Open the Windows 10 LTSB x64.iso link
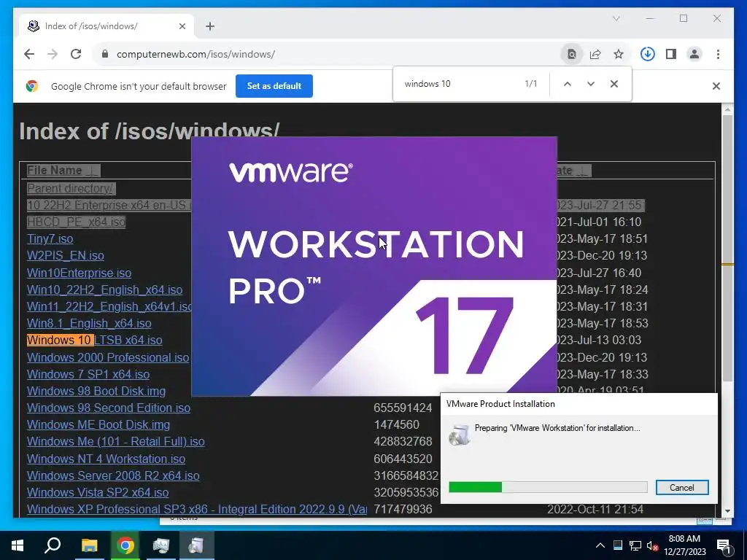747x560 pixels. 94,340
